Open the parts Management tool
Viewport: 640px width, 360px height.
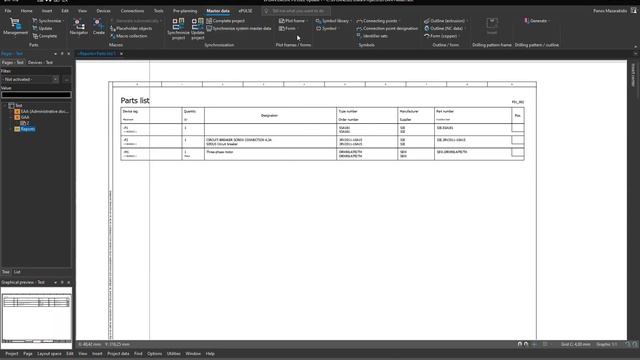[x=15, y=27]
